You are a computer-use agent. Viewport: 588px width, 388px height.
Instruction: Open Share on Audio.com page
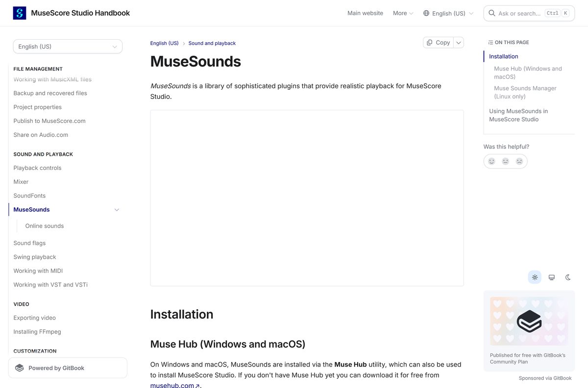[x=41, y=135]
